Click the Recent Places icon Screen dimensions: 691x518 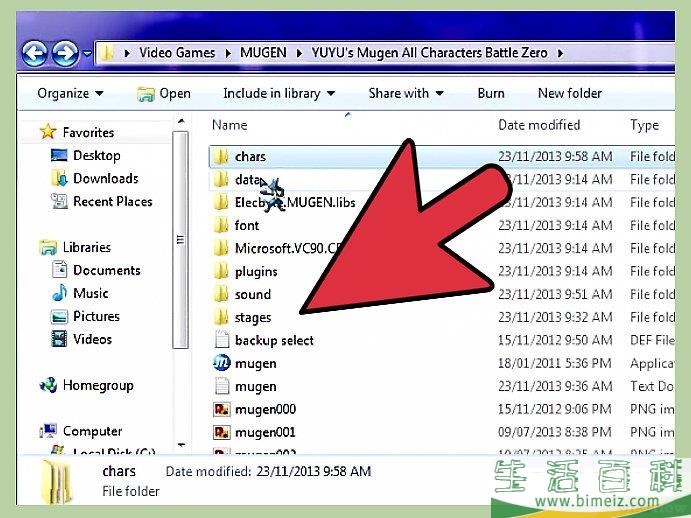tap(59, 201)
